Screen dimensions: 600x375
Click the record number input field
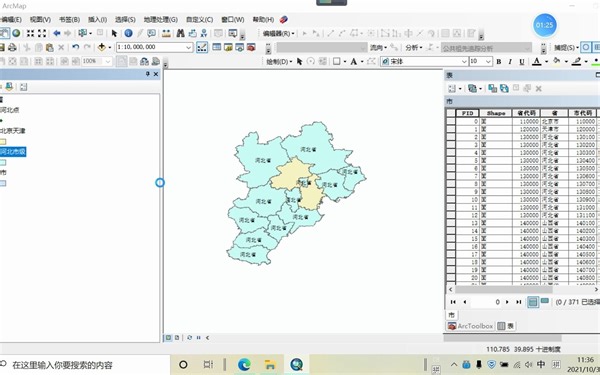tap(486, 302)
